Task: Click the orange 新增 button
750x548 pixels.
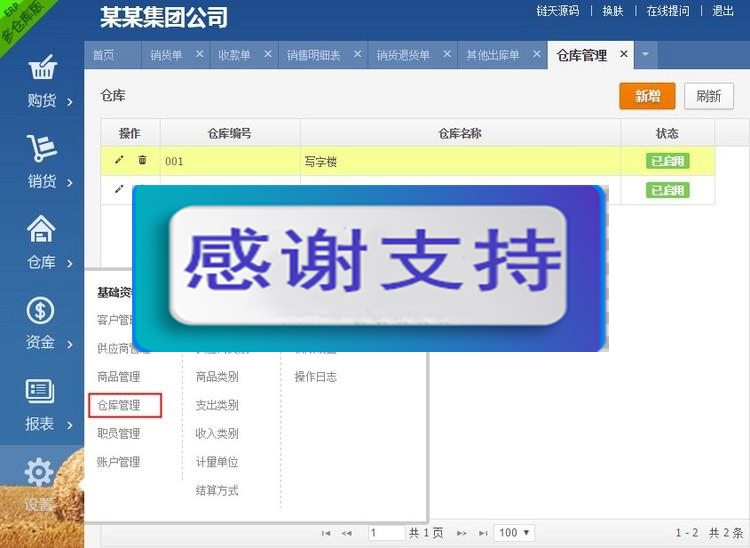Action: (647, 96)
